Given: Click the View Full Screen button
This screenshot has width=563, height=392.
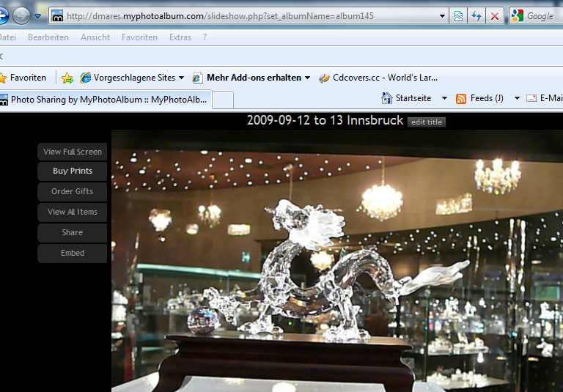Looking at the screenshot, I should pyautogui.click(x=72, y=152).
